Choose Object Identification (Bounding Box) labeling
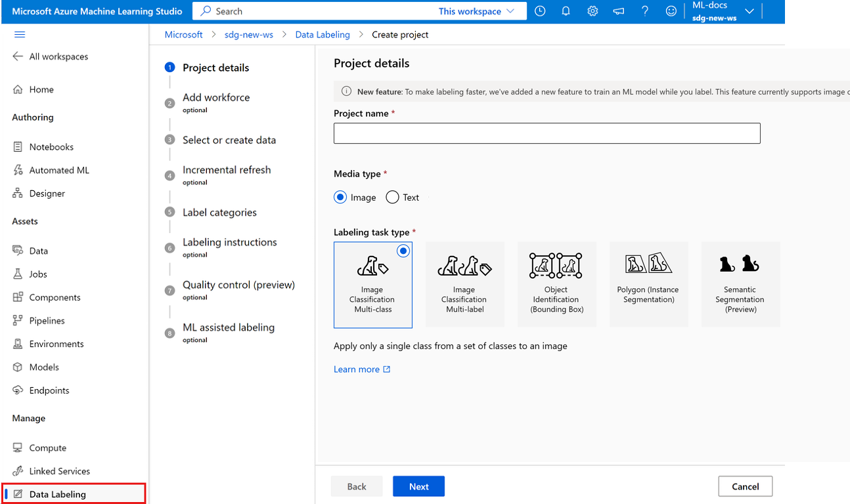 point(557,284)
